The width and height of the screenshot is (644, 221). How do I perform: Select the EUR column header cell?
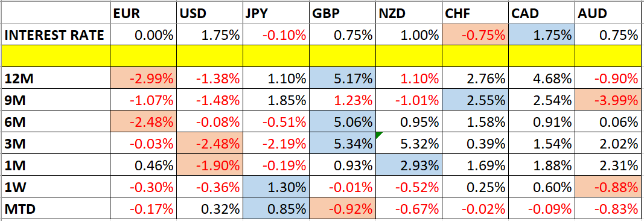[143, 14]
